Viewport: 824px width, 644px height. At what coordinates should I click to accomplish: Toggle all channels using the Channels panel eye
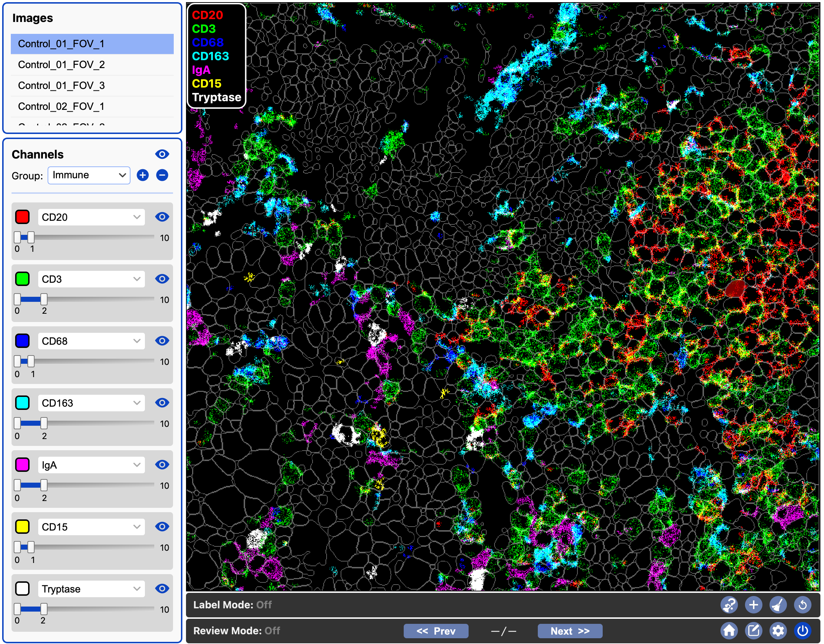(162, 154)
